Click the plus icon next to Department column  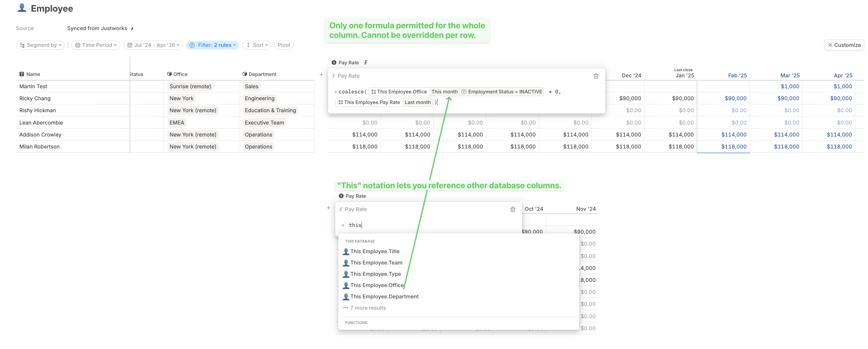tap(321, 74)
